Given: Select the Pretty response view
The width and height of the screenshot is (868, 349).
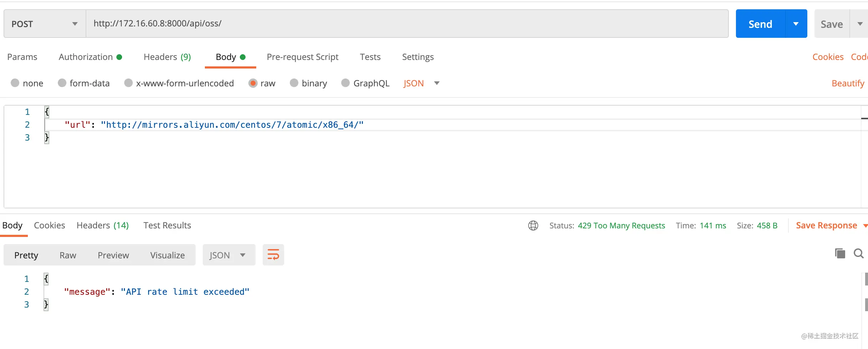Looking at the screenshot, I should point(26,255).
